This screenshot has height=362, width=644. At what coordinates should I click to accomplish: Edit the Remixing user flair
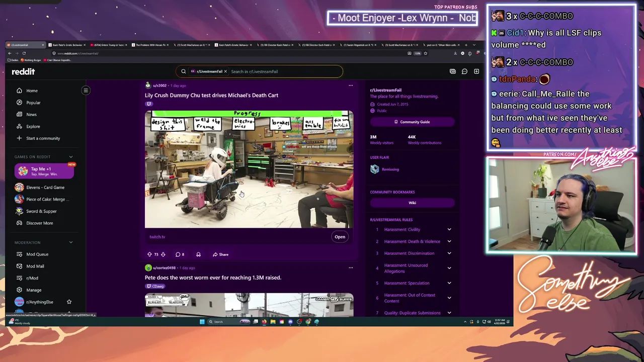(x=390, y=169)
